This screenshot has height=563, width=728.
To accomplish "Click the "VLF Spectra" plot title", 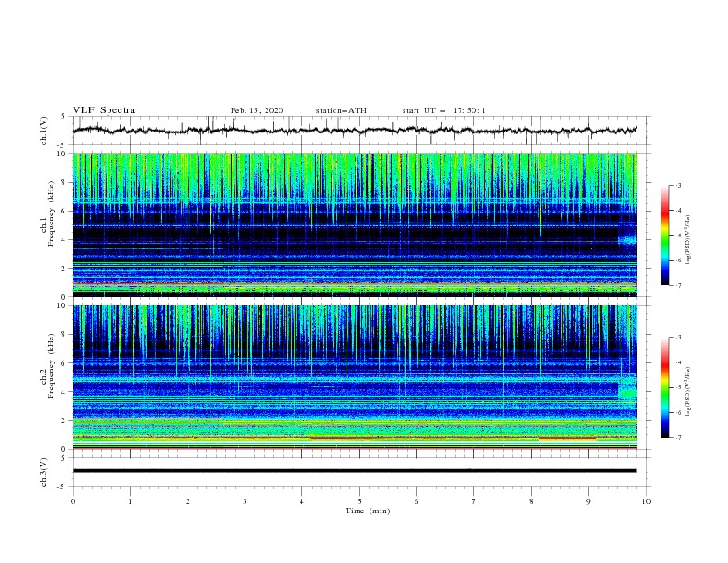I will [104, 110].
